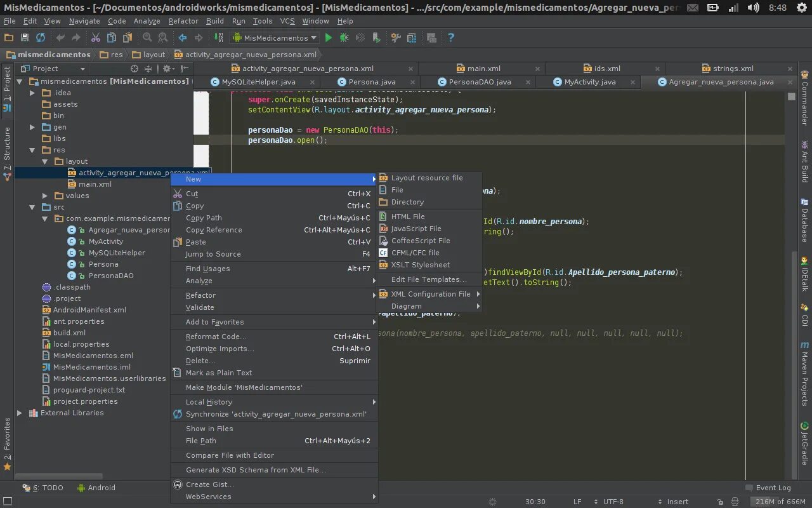
Task: Start debugging with the bug icon
Action: click(344, 38)
